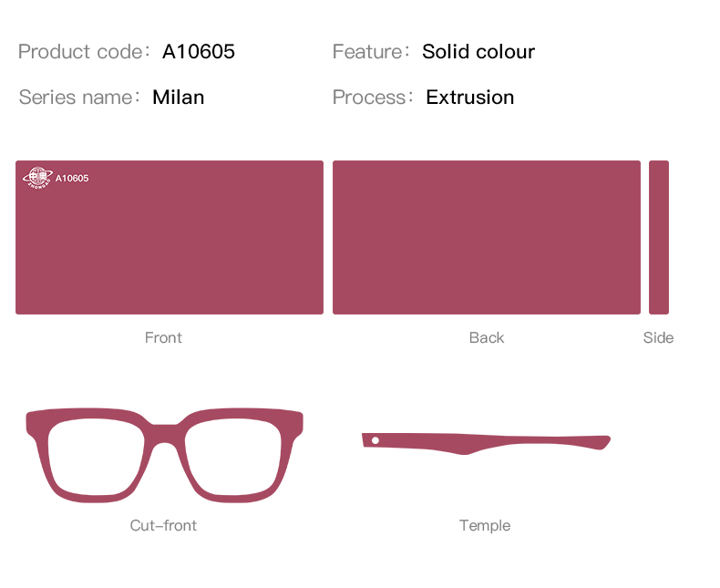Click the globe logo on the Front swatch
This screenshot has width=720, height=588.
click(37, 178)
